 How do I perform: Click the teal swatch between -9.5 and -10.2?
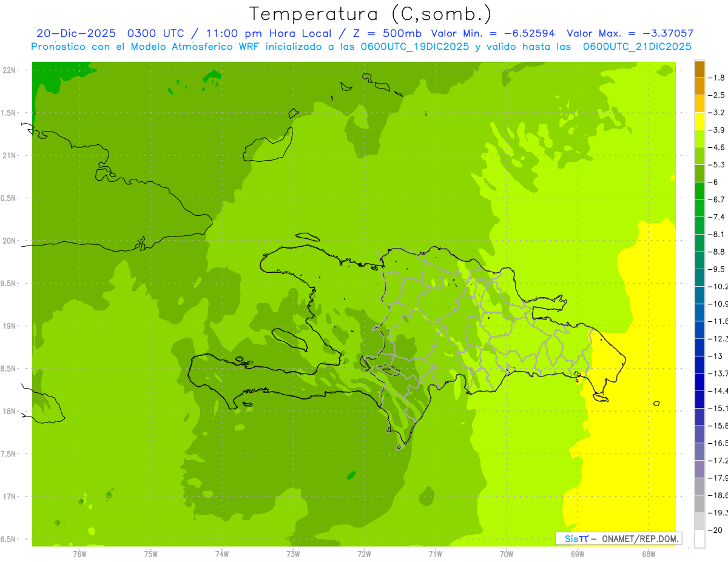pyautogui.click(x=699, y=278)
